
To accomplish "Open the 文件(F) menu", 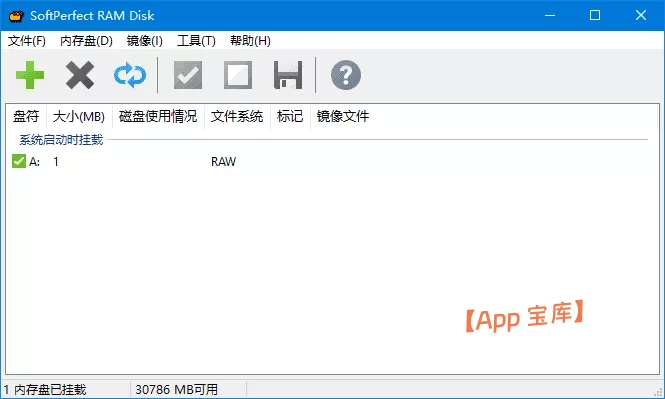I will (x=27, y=41).
